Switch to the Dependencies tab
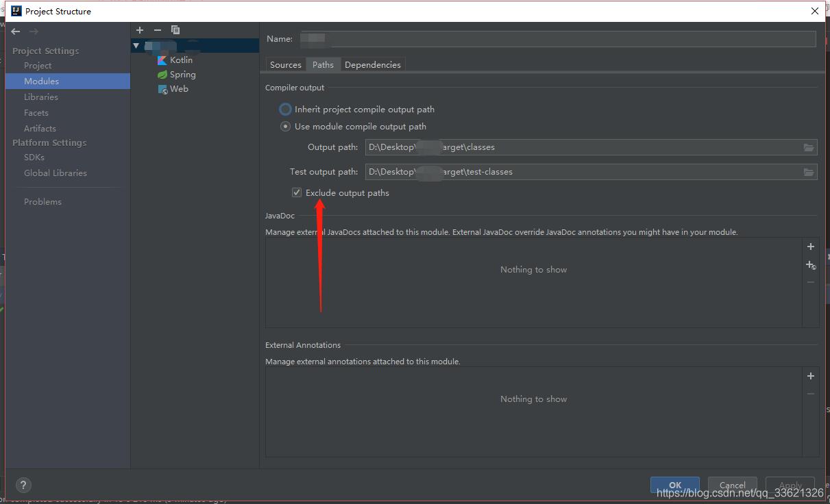The height and width of the screenshot is (504, 830). pyautogui.click(x=373, y=65)
